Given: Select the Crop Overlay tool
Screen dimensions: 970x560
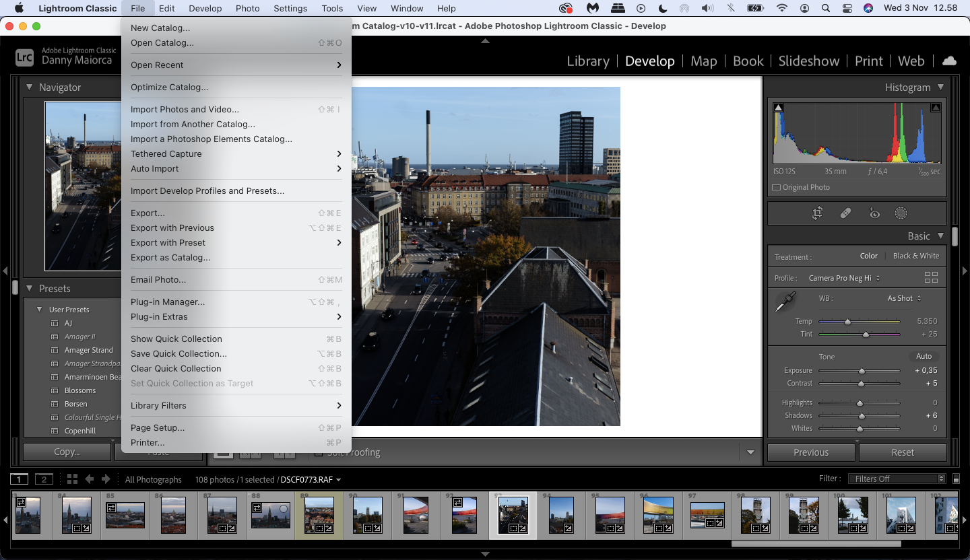Looking at the screenshot, I should click(817, 213).
